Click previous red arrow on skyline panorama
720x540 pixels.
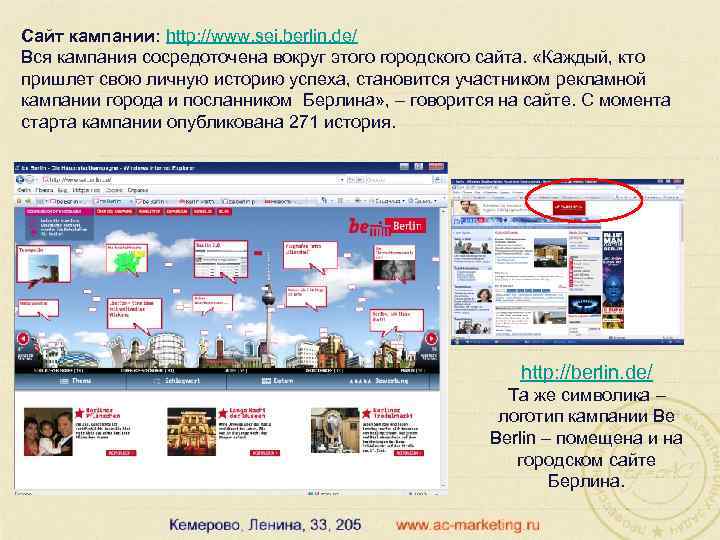click(x=23, y=339)
